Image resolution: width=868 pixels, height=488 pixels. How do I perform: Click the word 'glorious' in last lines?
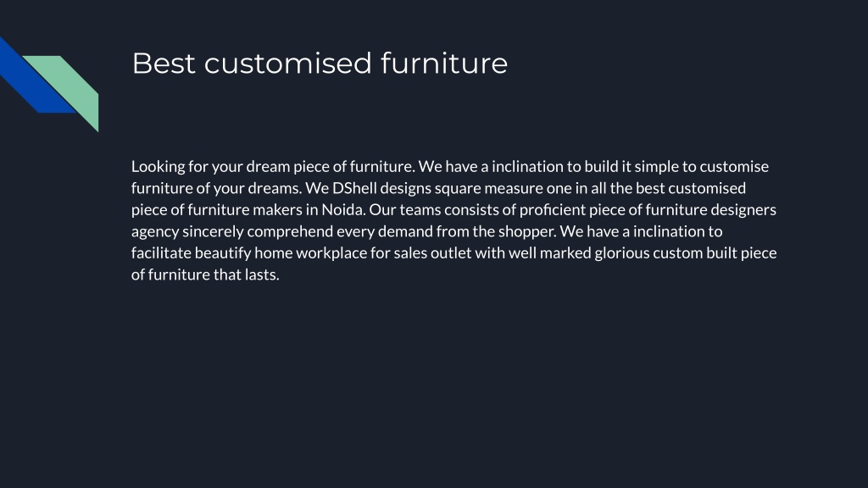click(x=621, y=252)
